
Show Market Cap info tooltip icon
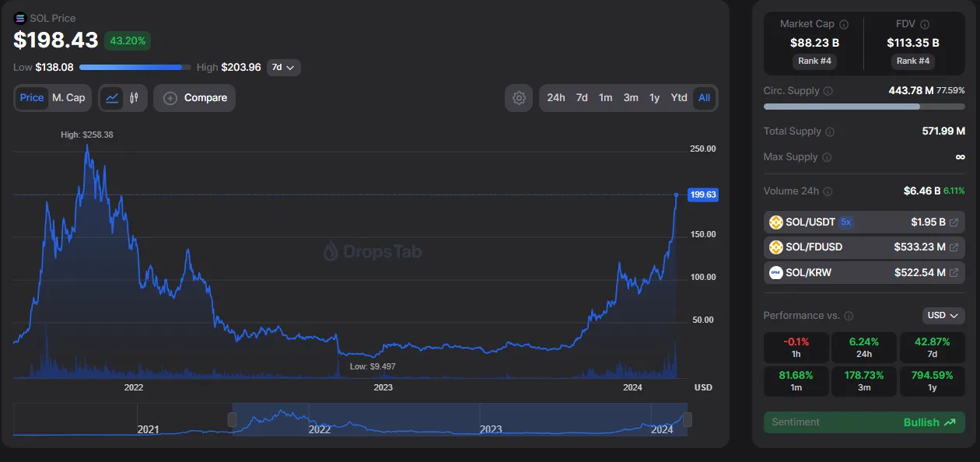pyautogui.click(x=844, y=24)
